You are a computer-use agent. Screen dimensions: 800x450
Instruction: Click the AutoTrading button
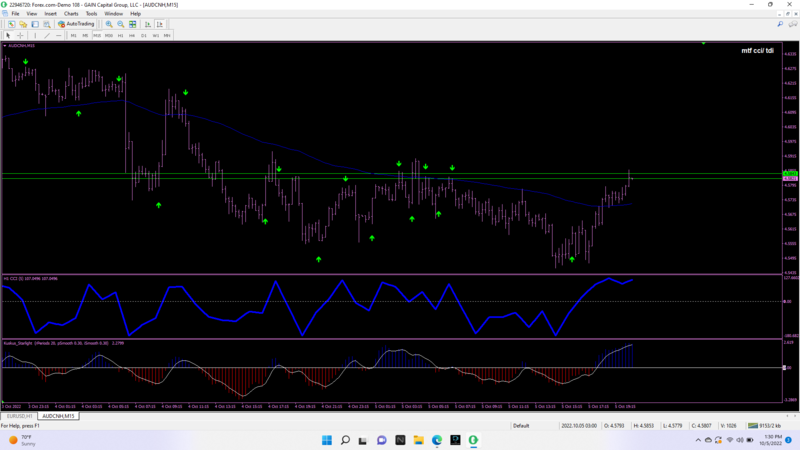click(76, 24)
